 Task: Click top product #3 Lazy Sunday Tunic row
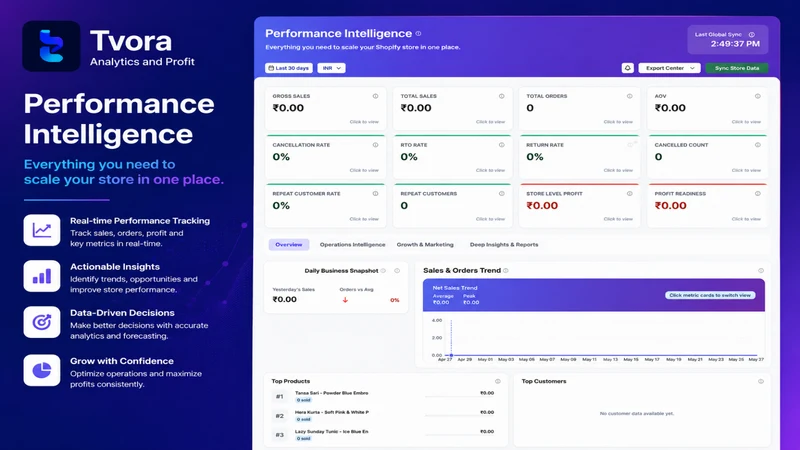pos(384,435)
